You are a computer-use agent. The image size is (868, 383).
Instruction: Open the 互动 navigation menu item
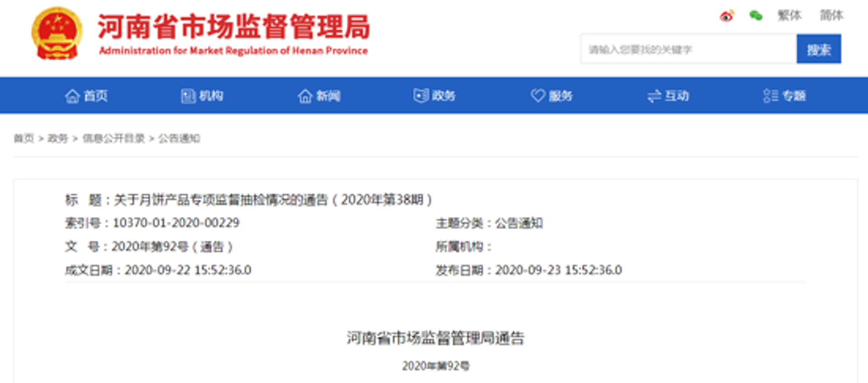point(668,96)
